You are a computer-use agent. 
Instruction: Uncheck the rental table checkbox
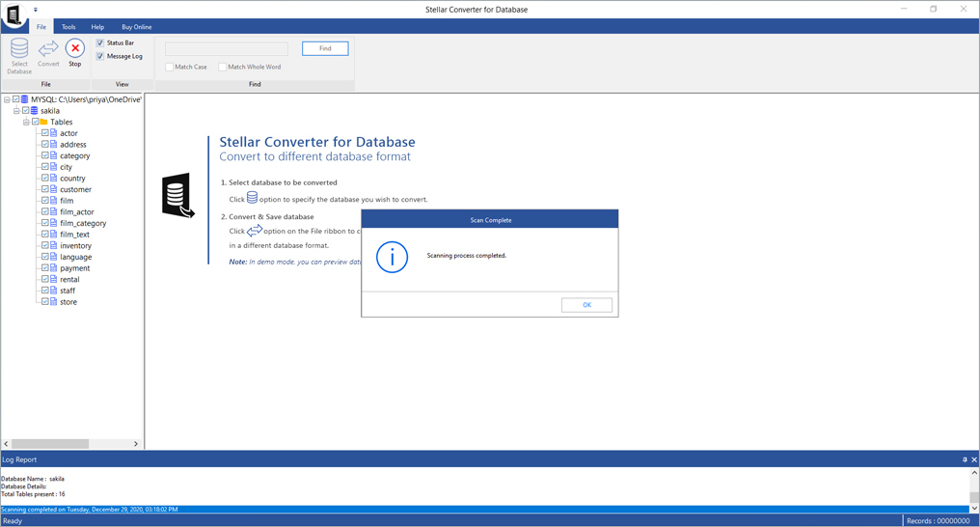click(45, 280)
